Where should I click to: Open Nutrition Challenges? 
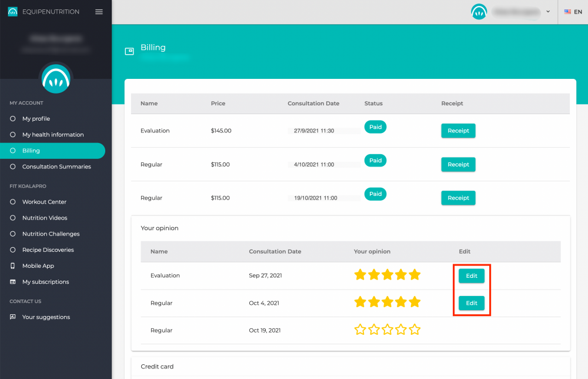(51, 234)
